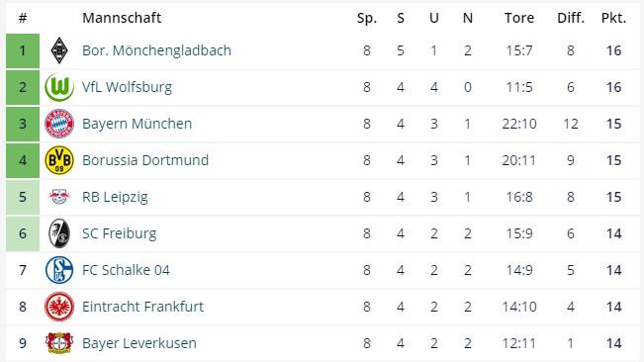Open the Bayer Leverkusen team link
644x362 pixels.
[x=139, y=343]
